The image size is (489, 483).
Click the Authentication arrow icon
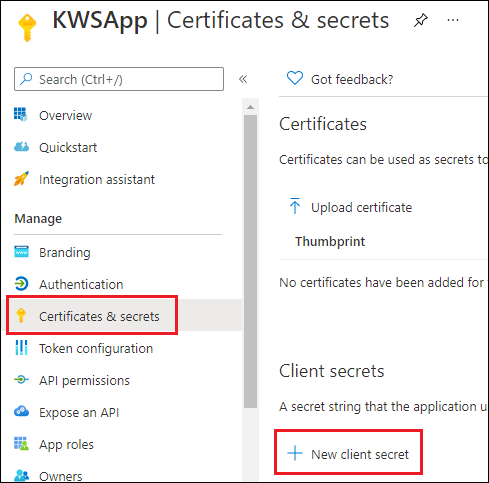tap(21, 284)
